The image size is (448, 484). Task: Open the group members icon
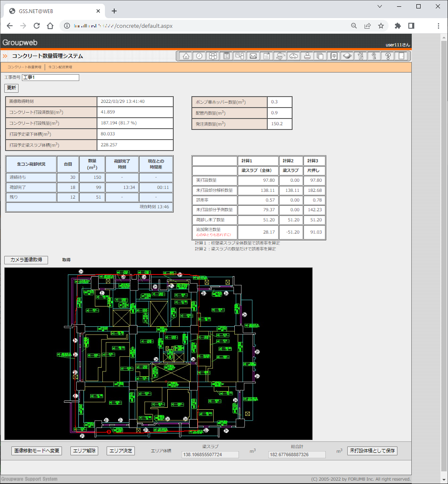coord(213,56)
